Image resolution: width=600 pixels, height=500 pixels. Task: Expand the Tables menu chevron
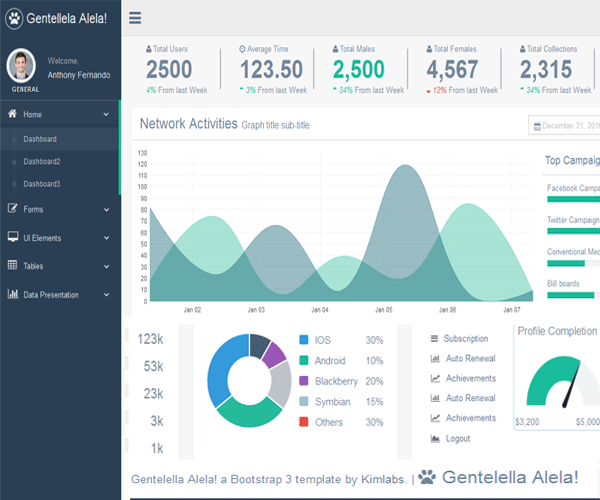coord(106,267)
